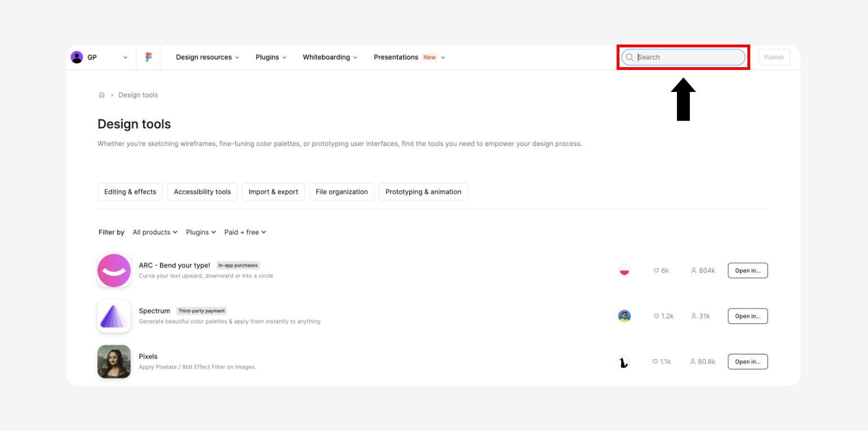
Task: Click the Spectrum author avatar
Action: (624, 316)
